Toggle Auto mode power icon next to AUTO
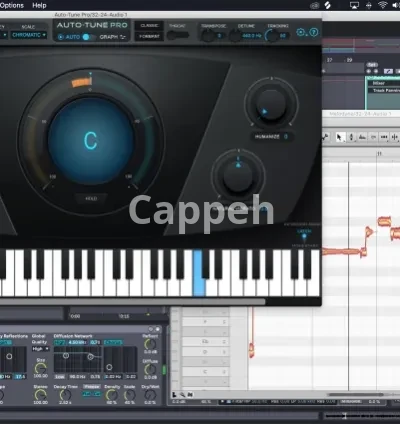 [61, 37]
